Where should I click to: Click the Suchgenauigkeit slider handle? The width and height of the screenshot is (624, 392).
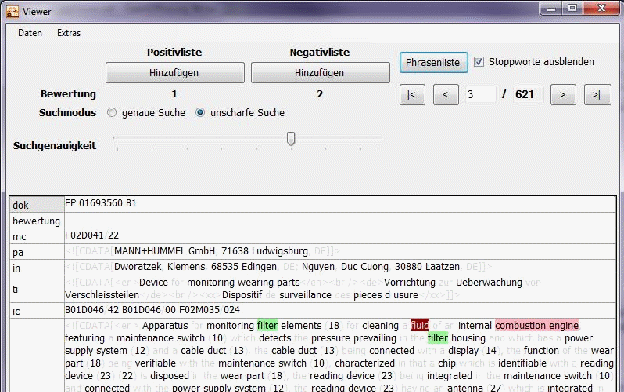[x=291, y=138]
